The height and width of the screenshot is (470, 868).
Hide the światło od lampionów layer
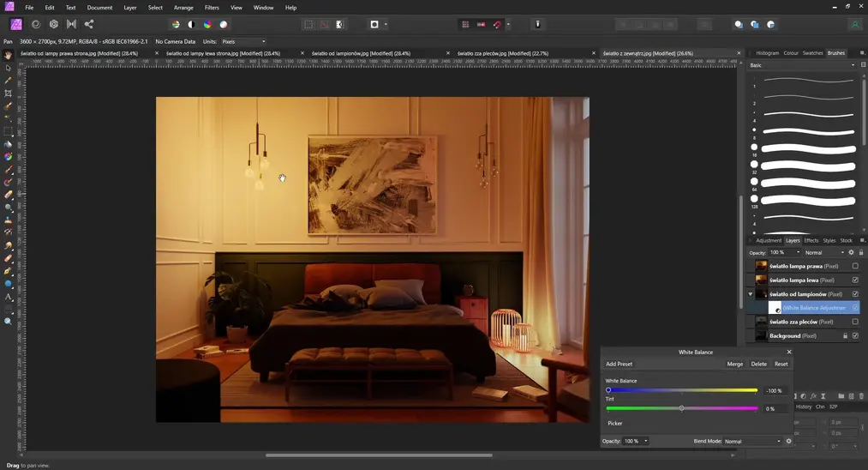[x=855, y=293]
